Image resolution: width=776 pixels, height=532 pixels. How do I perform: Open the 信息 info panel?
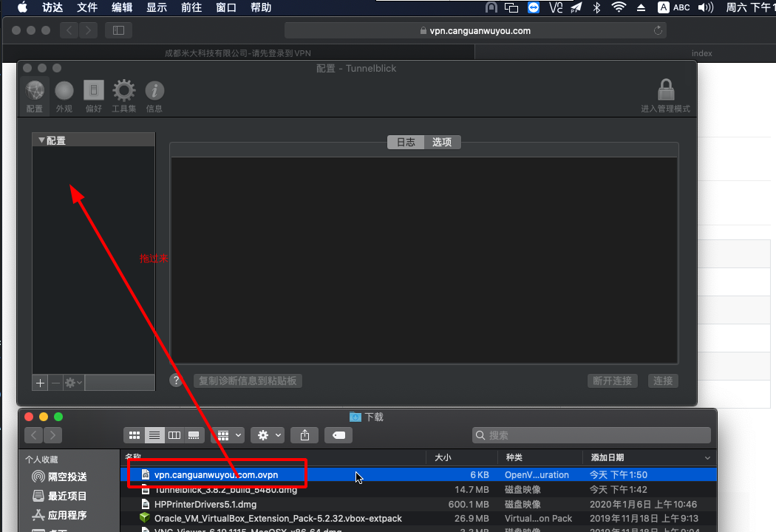(x=154, y=97)
